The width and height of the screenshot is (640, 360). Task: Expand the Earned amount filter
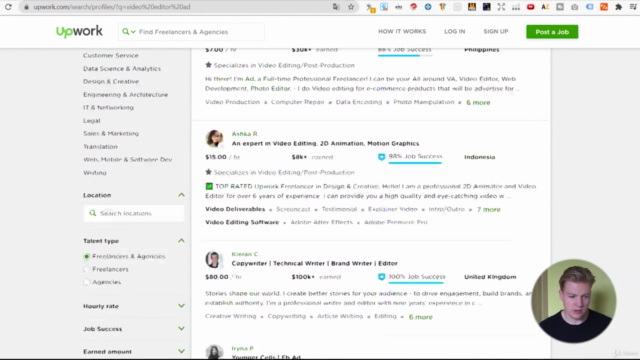click(x=181, y=351)
